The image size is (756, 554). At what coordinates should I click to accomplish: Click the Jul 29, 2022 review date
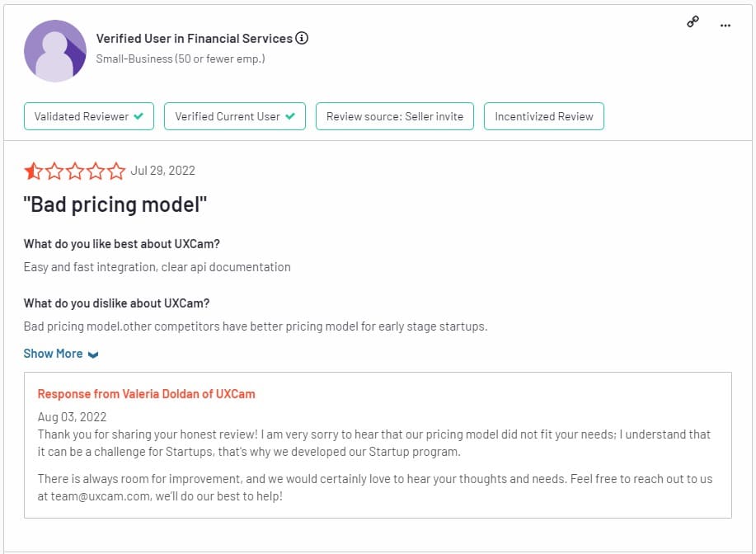(x=163, y=171)
